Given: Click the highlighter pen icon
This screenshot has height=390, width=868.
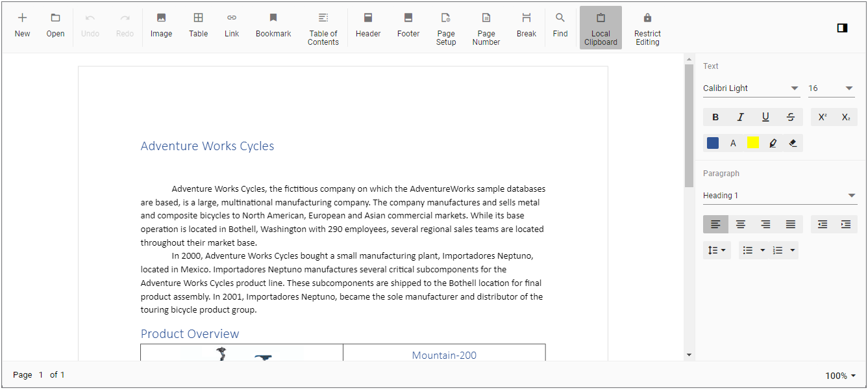Looking at the screenshot, I should tap(773, 143).
